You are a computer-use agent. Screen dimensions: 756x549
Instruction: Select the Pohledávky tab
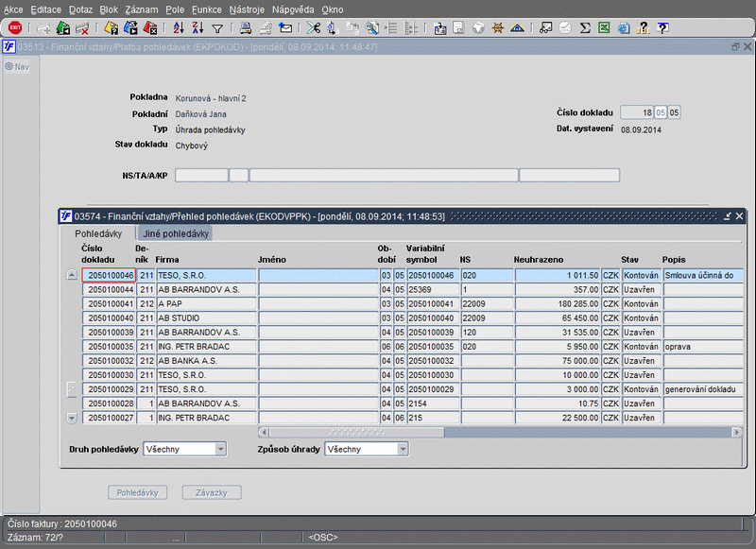coord(98,233)
